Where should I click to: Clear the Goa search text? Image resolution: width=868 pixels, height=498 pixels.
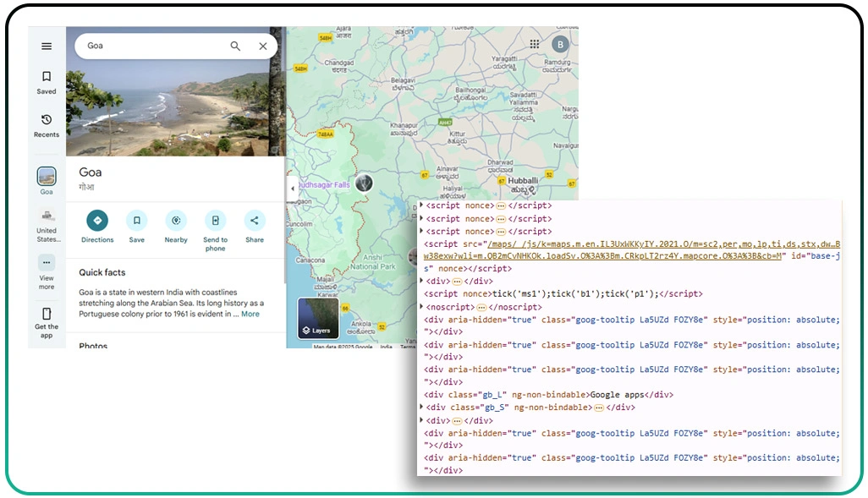coord(263,47)
